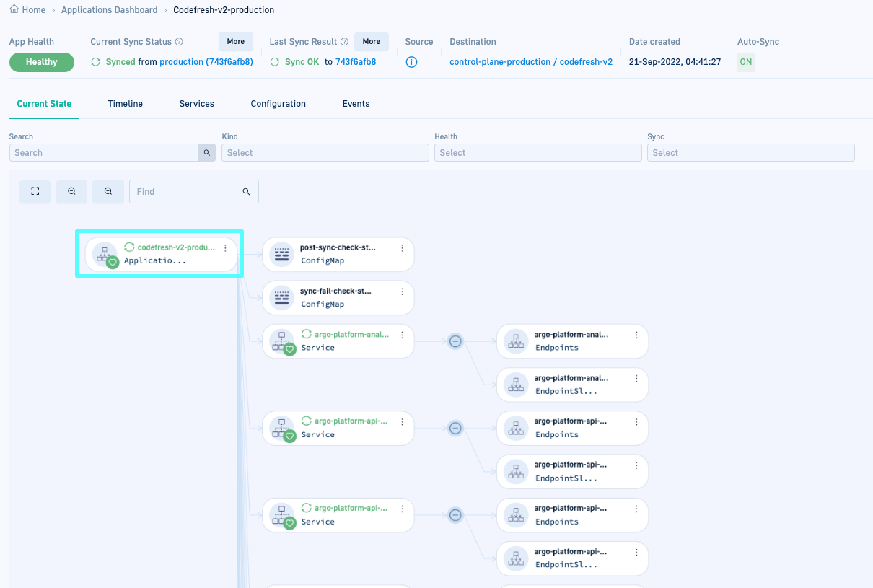This screenshot has height=588, width=873.
Task: Click the help icon beside Last Sync Result
Action: point(344,42)
